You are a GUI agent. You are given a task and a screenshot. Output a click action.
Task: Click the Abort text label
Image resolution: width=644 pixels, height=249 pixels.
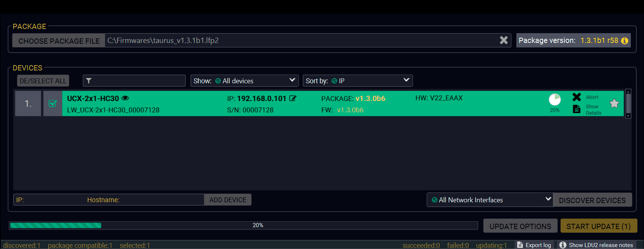(x=592, y=97)
